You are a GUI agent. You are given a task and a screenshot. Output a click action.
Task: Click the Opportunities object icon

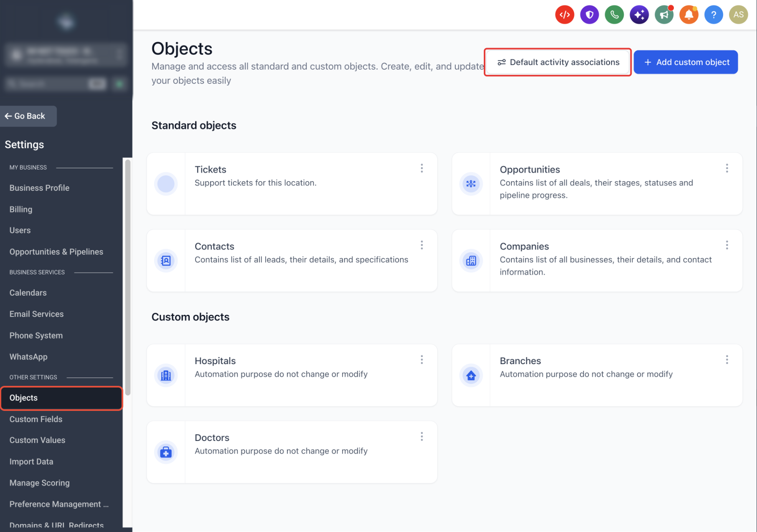(471, 184)
